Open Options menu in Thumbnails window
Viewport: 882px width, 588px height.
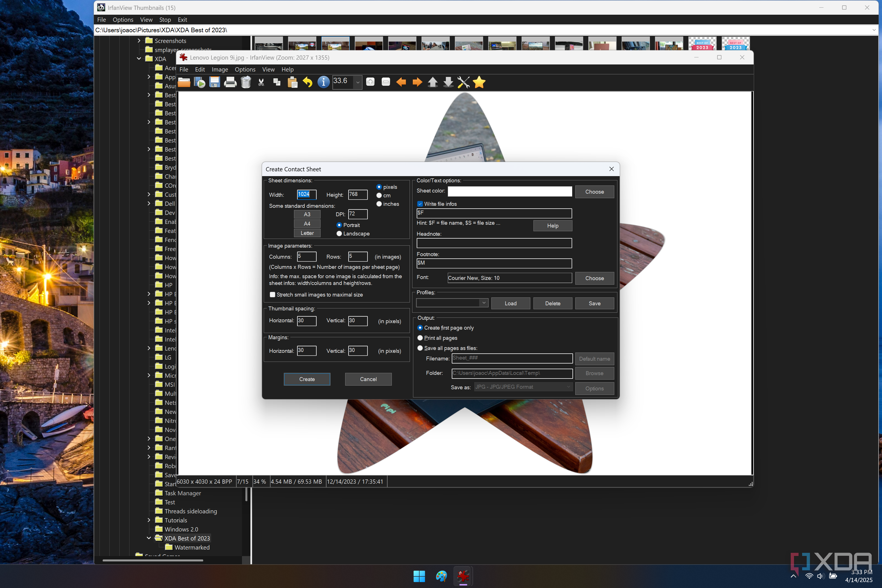(123, 20)
